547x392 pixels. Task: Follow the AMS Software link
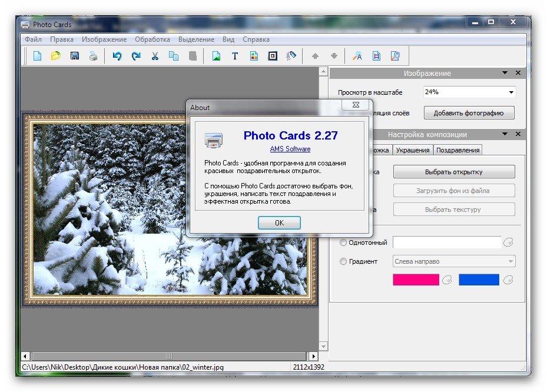pyautogui.click(x=290, y=149)
